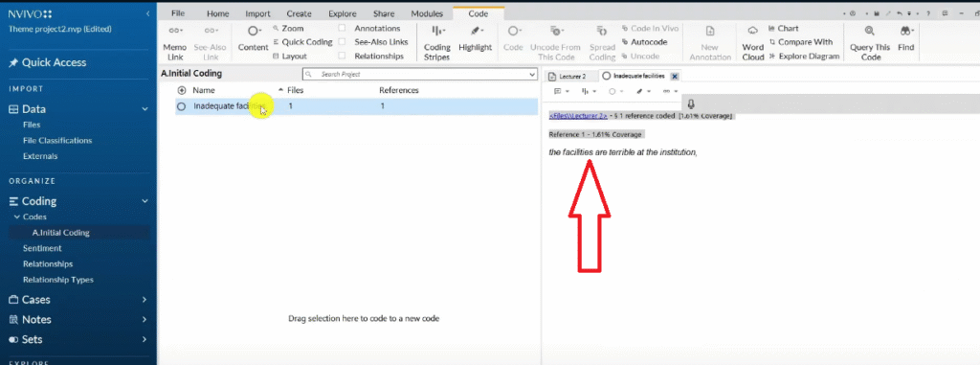Viewport: 980px width, 365px height.
Task: Expand the Notes section
Action: (145, 319)
